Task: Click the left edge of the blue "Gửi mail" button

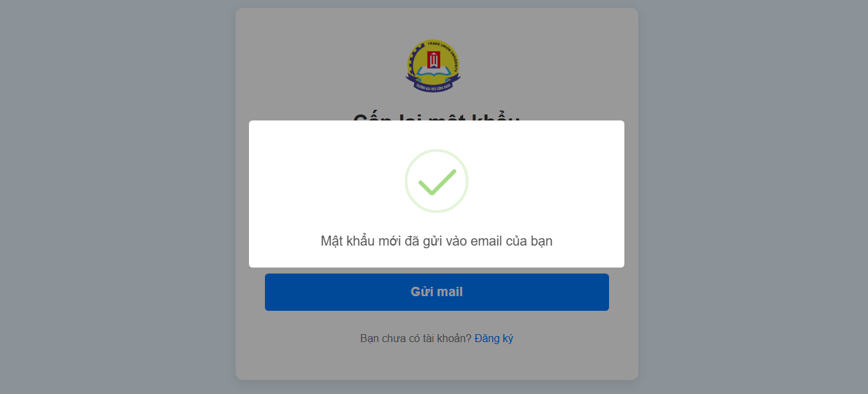Action: (270, 292)
